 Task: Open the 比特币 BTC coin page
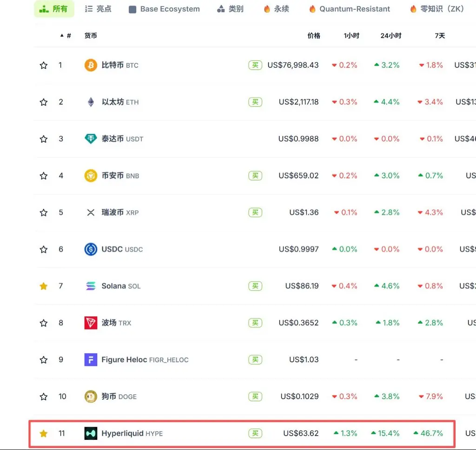pos(120,65)
